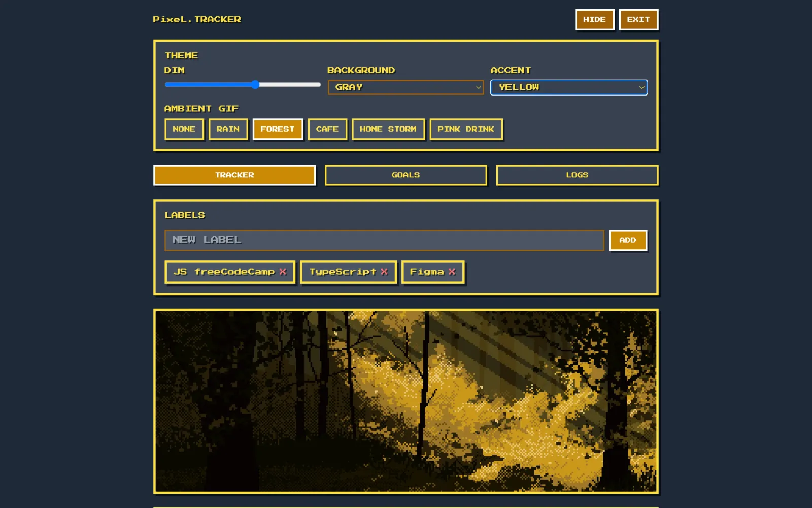812x508 pixels.
Task: Switch ambient GIF to CAFE
Action: pos(327,129)
